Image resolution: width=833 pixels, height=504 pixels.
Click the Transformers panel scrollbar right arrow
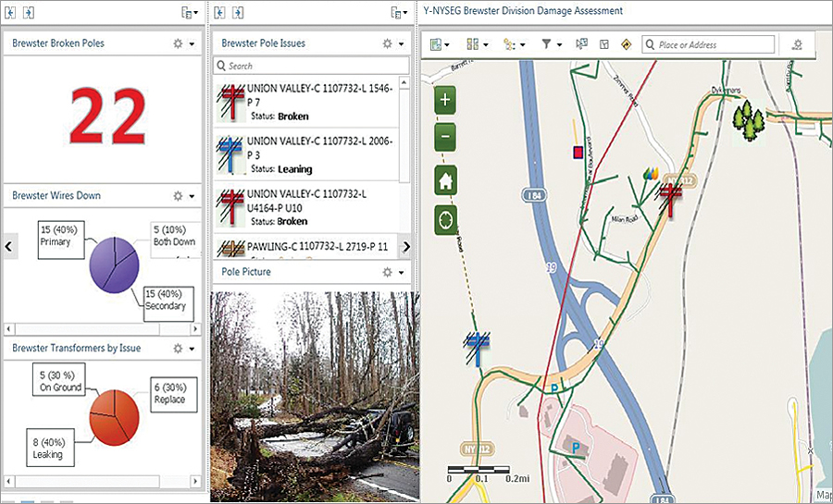pos(195,482)
